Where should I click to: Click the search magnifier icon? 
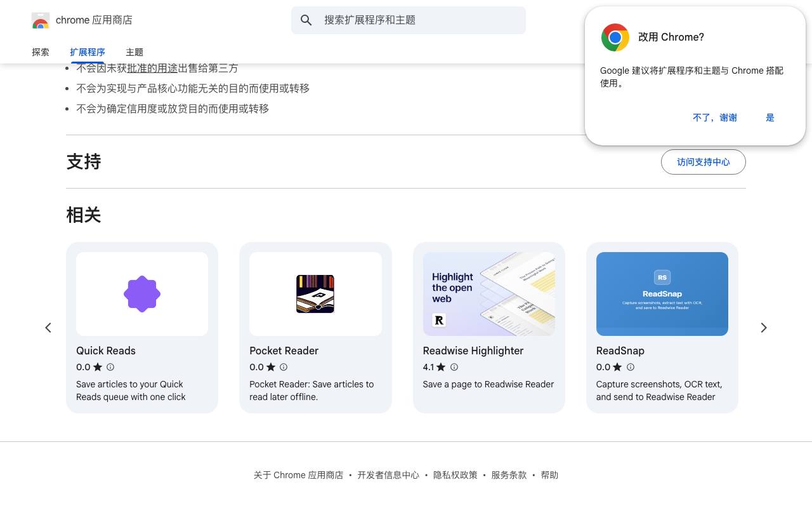pos(306,20)
